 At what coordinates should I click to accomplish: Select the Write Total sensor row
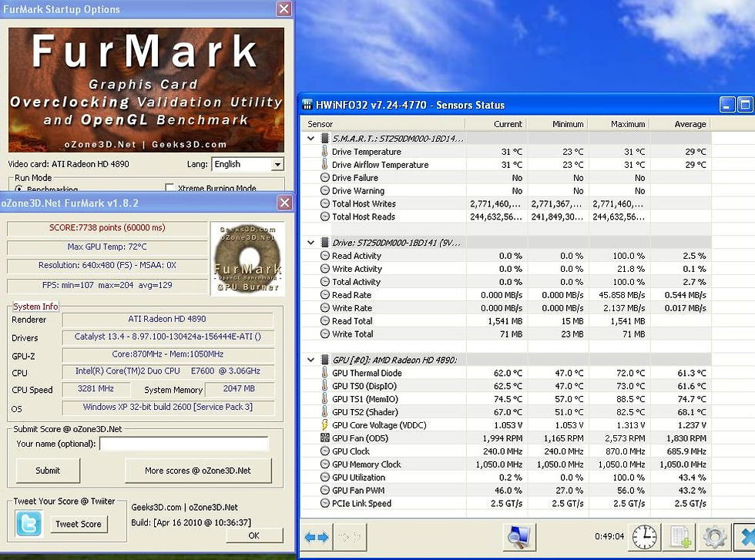(x=506, y=334)
